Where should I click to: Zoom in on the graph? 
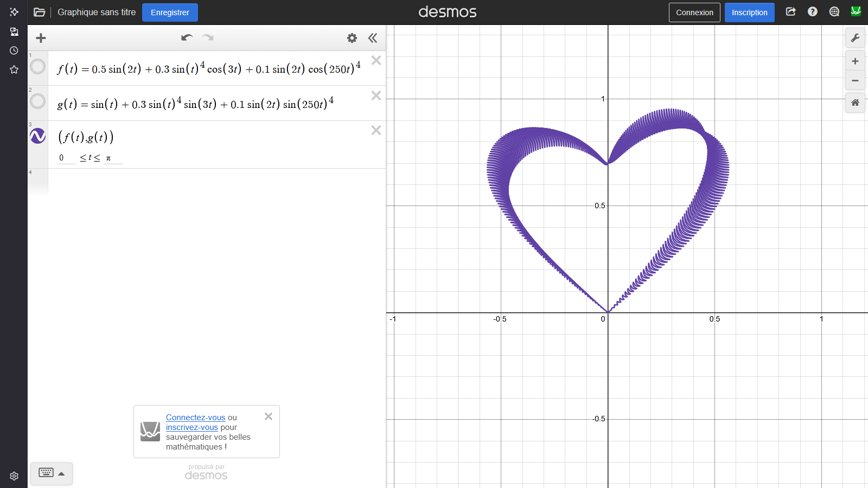[855, 61]
